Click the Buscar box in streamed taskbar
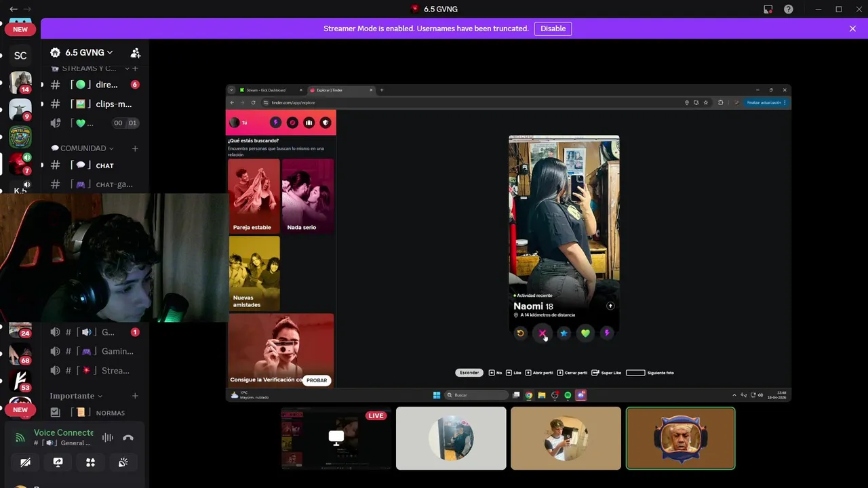This screenshot has height=488, width=868. tap(477, 395)
